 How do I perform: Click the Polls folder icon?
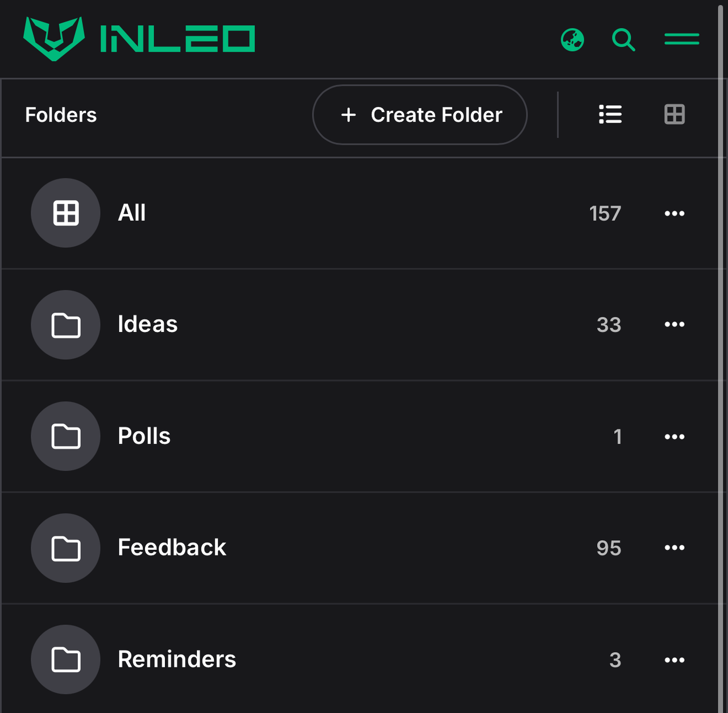[65, 436]
